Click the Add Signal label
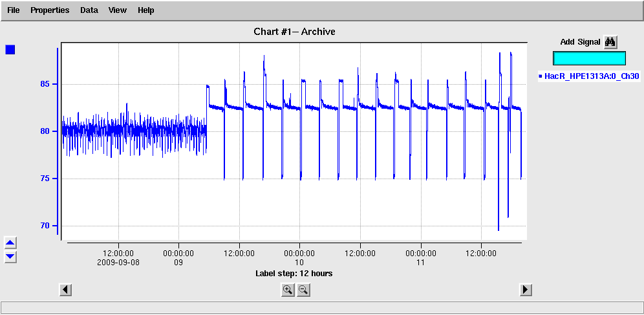 tap(581, 42)
